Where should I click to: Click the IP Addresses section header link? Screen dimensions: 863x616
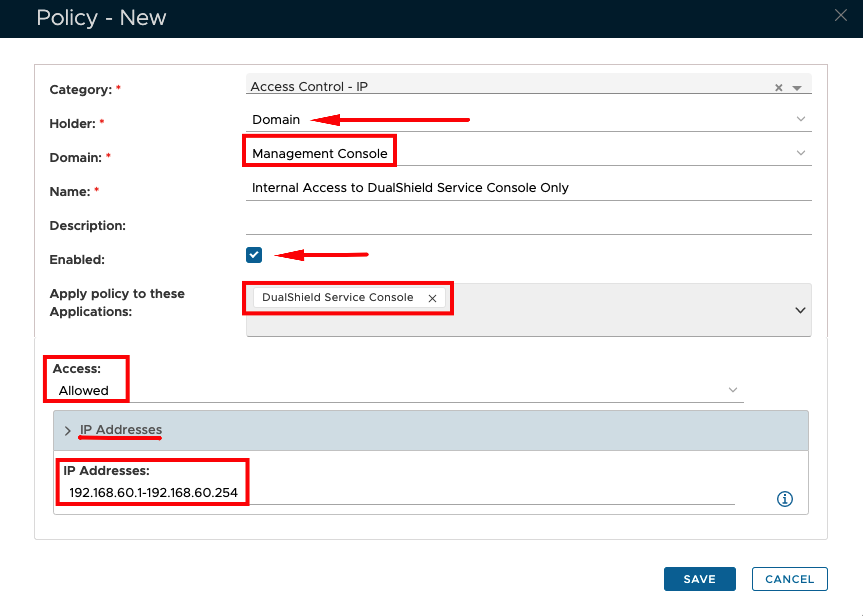(121, 430)
